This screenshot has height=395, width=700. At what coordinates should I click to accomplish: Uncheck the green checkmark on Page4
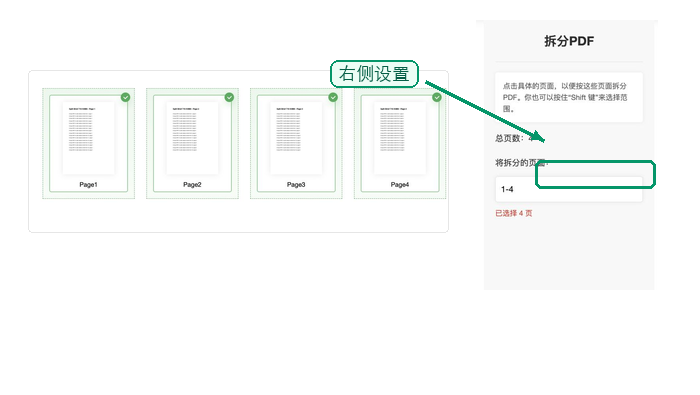pyautogui.click(x=437, y=97)
